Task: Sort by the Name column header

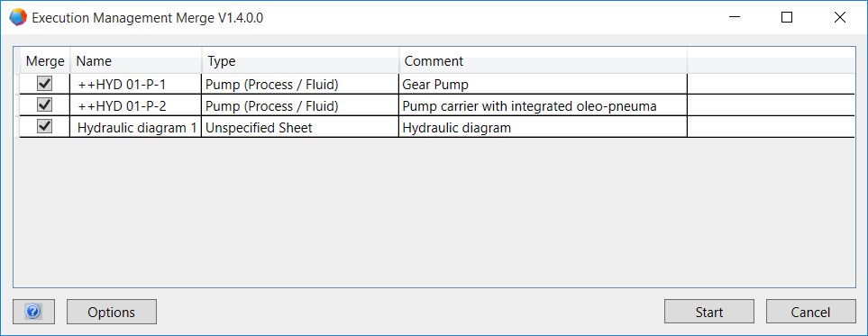Action: 136,60
